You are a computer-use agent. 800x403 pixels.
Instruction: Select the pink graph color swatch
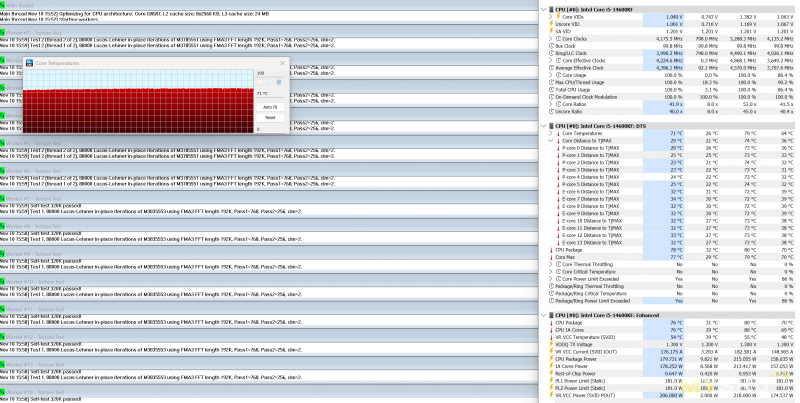262,81
